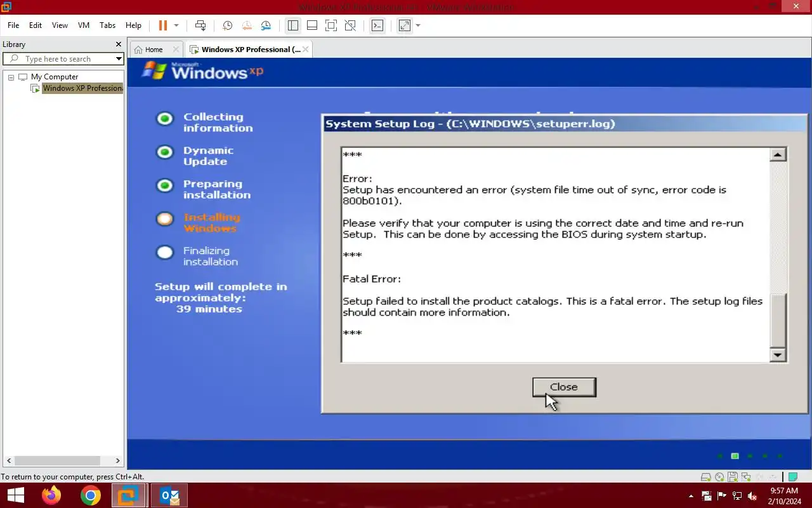Launch Chrome from the taskbar
This screenshot has height=508, width=812.
[x=91, y=495]
